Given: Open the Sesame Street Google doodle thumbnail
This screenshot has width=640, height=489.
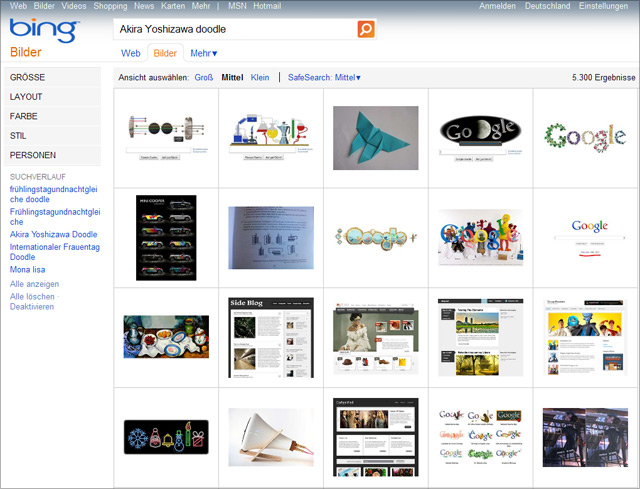Looking at the screenshot, I should [480, 238].
